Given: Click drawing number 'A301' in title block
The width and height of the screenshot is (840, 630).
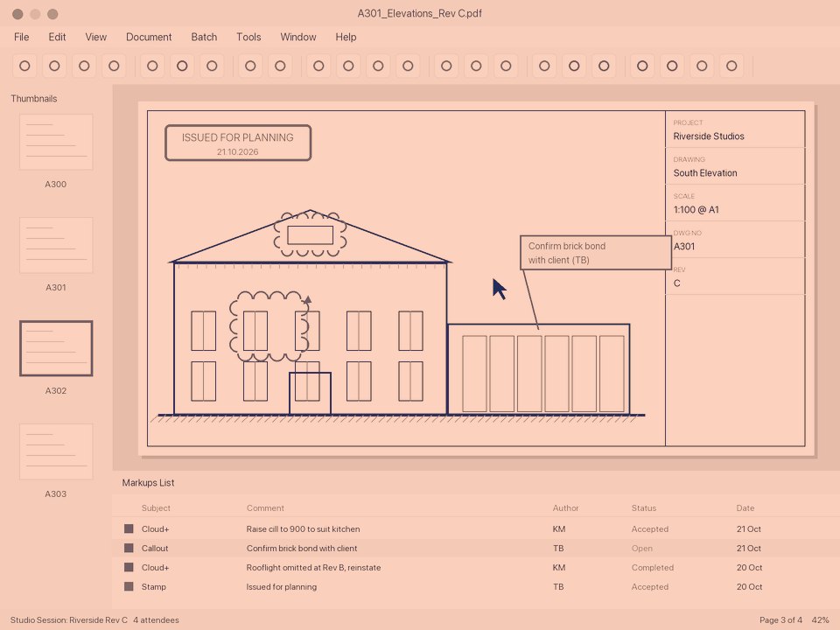Looking at the screenshot, I should pyautogui.click(x=684, y=247).
